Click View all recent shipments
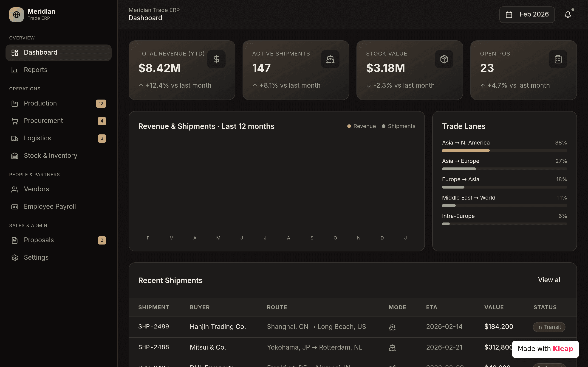 [x=550, y=280]
